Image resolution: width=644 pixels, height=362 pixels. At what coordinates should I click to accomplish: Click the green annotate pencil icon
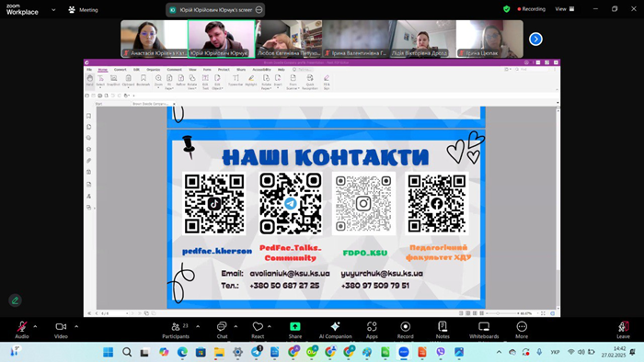click(x=16, y=300)
